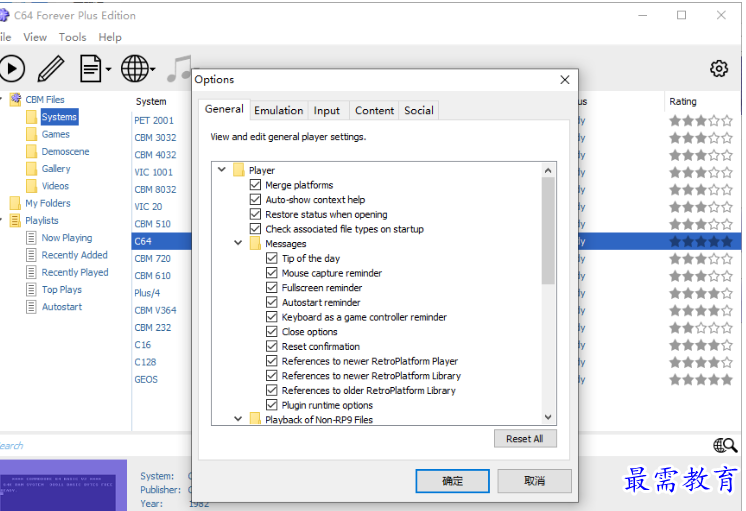Click the Playlists icon

coord(15,220)
